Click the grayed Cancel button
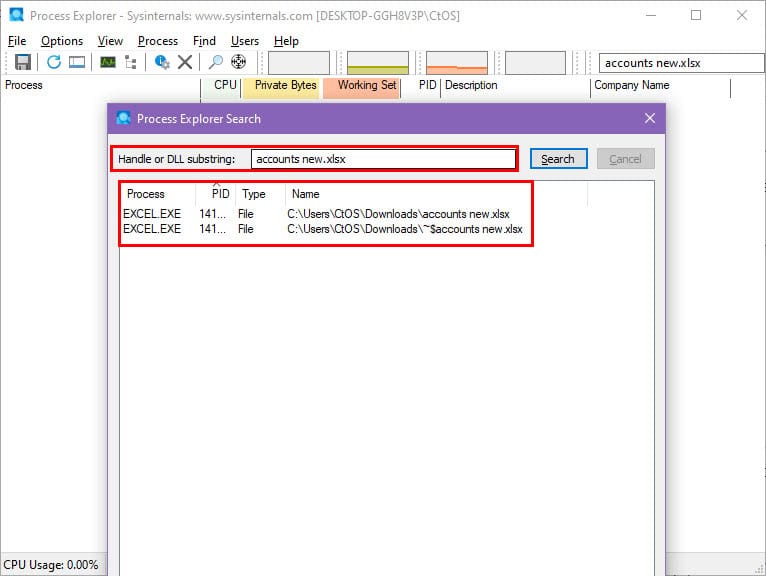The width and height of the screenshot is (766, 576). tap(625, 159)
